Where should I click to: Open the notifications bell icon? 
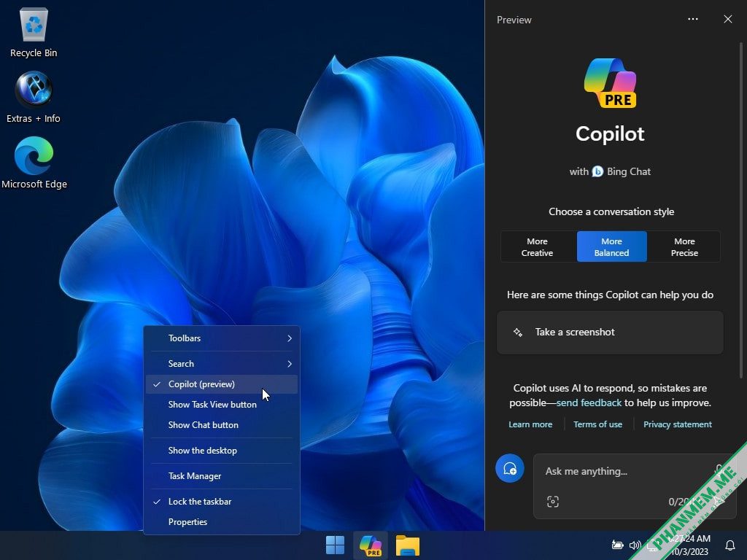(729, 545)
